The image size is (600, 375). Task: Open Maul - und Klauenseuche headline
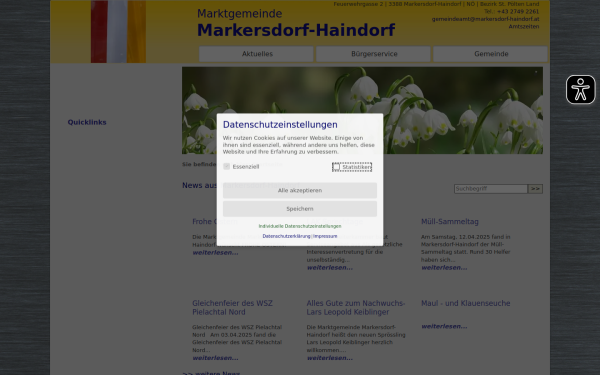(x=466, y=303)
